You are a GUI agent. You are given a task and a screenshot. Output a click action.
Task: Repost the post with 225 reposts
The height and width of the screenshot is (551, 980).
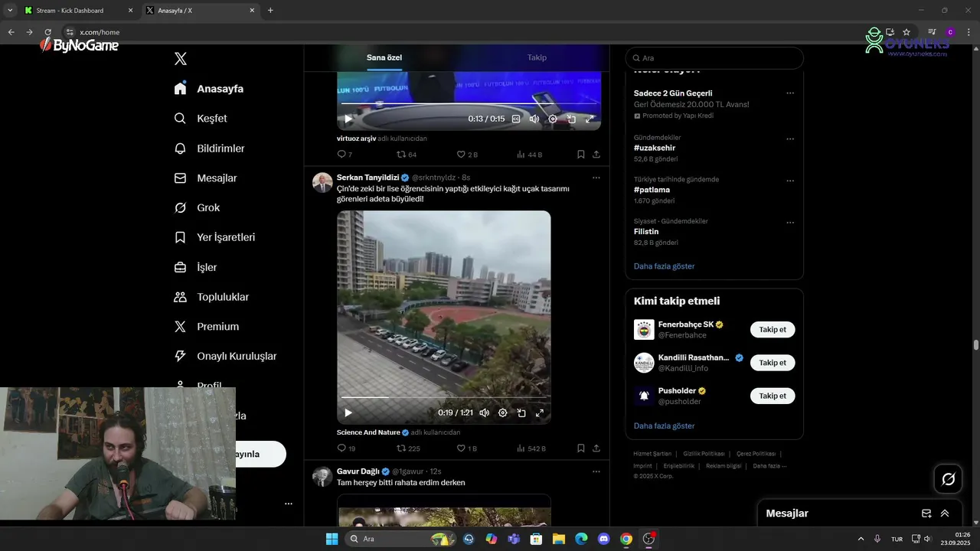click(x=408, y=448)
